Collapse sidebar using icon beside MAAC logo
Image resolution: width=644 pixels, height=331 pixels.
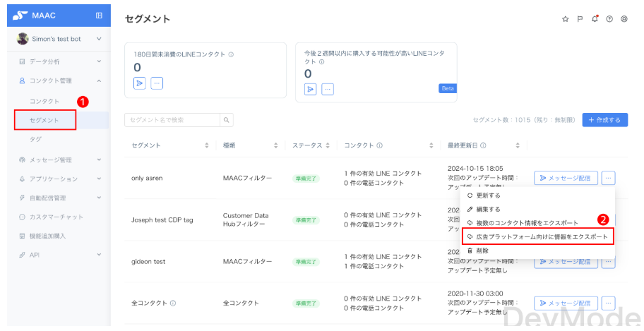coord(99,15)
